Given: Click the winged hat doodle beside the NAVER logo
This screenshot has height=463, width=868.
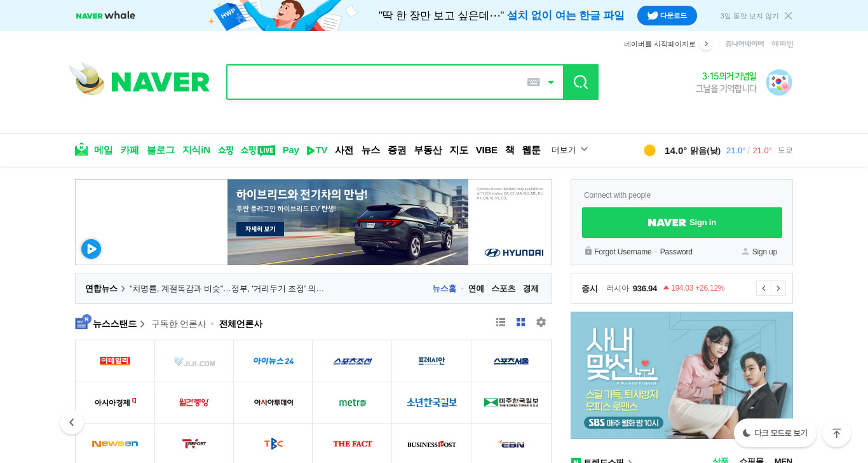Looking at the screenshot, I should click(87, 79).
